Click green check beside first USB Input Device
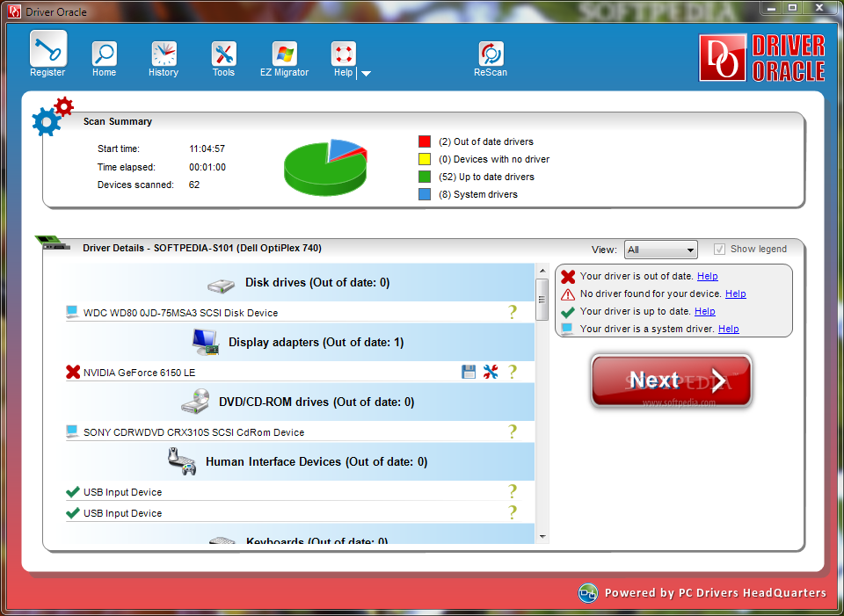Image resolution: width=844 pixels, height=616 pixels. tap(73, 492)
